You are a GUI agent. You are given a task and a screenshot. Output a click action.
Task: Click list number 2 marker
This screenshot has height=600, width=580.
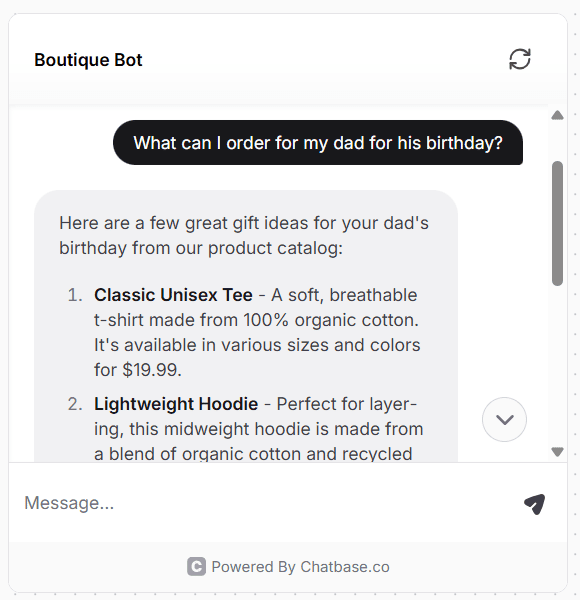pos(75,404)
